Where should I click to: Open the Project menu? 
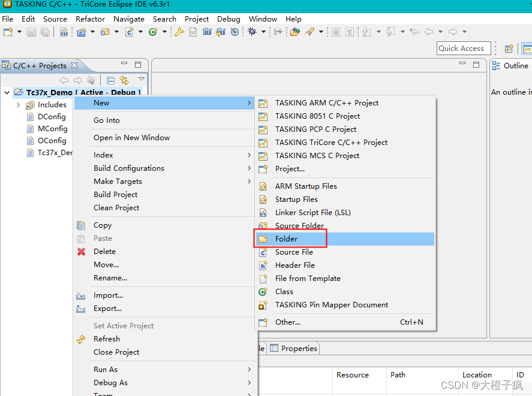click(197, 19)
